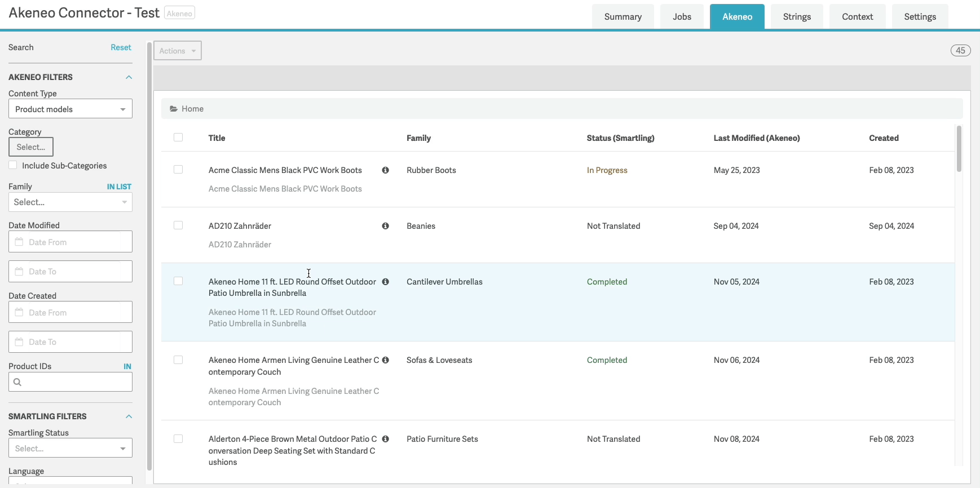Check the AD210 Zahnräder row checkbox

pyautogui.click(x=178, y=225)
